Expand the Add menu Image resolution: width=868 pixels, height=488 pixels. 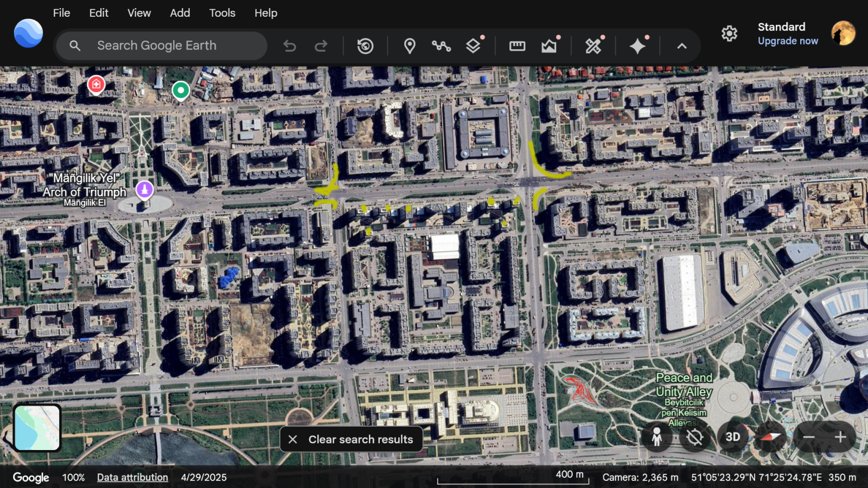pyautogui.click(x=180, y=13)
